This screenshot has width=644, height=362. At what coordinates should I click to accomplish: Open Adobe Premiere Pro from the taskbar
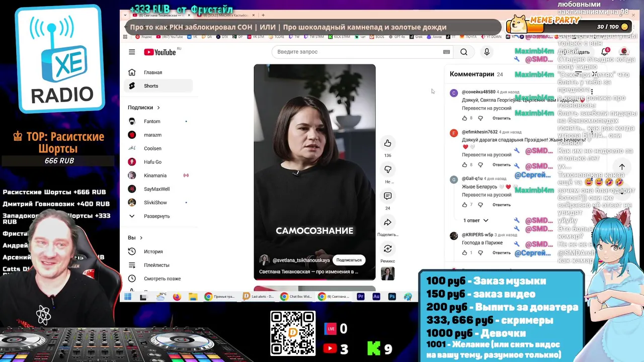[360, 297]
